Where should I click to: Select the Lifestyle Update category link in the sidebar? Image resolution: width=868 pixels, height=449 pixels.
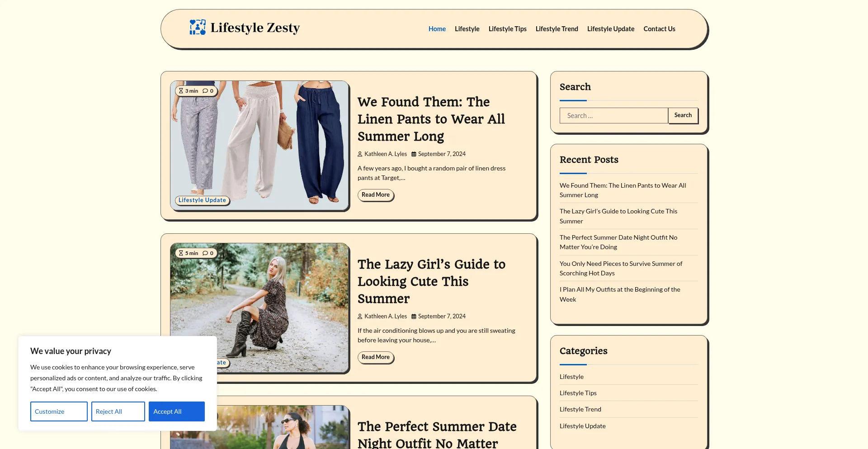pyautogui.click(x=582, y=426)
